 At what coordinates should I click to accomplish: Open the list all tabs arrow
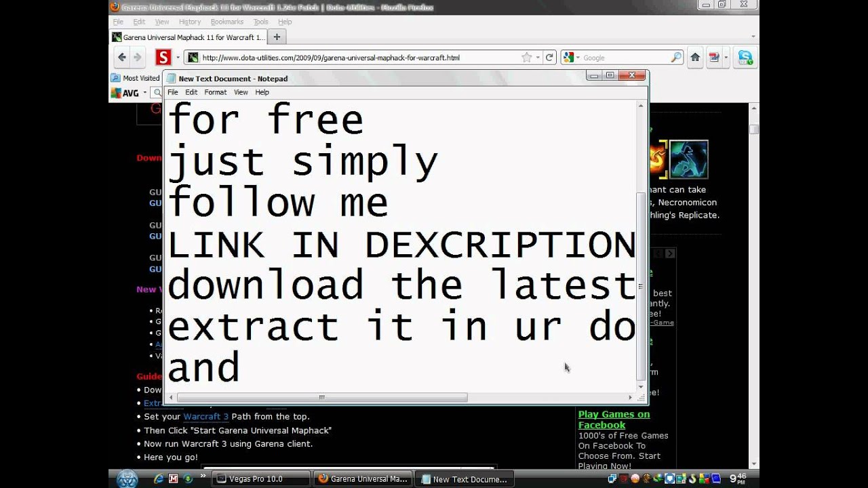[x=753, y=37]
